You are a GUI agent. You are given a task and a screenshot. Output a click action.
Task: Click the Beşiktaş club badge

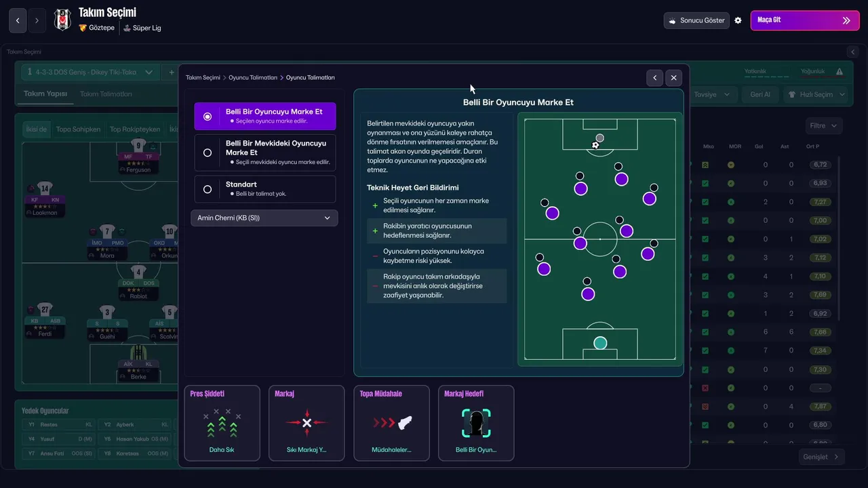pos(62,20)
